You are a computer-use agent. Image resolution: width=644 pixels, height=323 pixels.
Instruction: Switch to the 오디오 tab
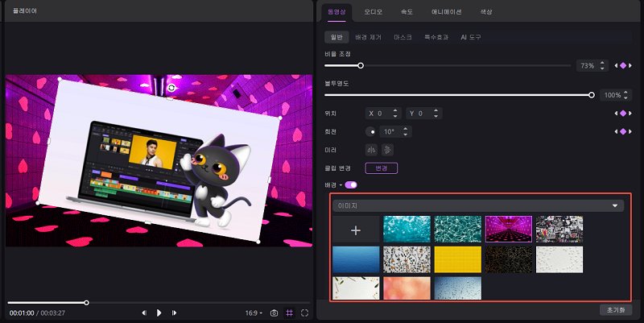click(x=373, y=12)
